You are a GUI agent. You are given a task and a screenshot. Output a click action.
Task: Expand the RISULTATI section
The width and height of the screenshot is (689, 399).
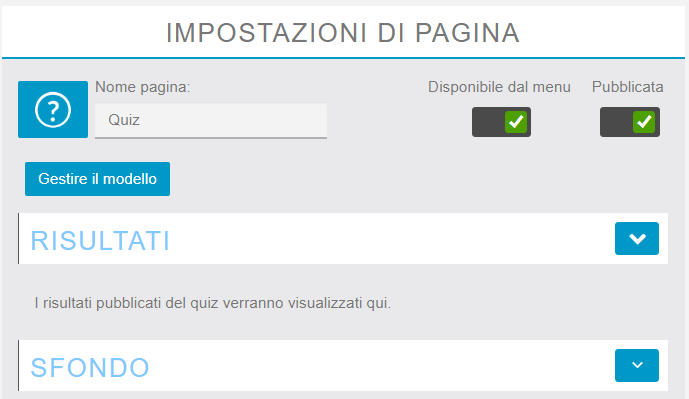pyautogui.click(x=637, y=239)
